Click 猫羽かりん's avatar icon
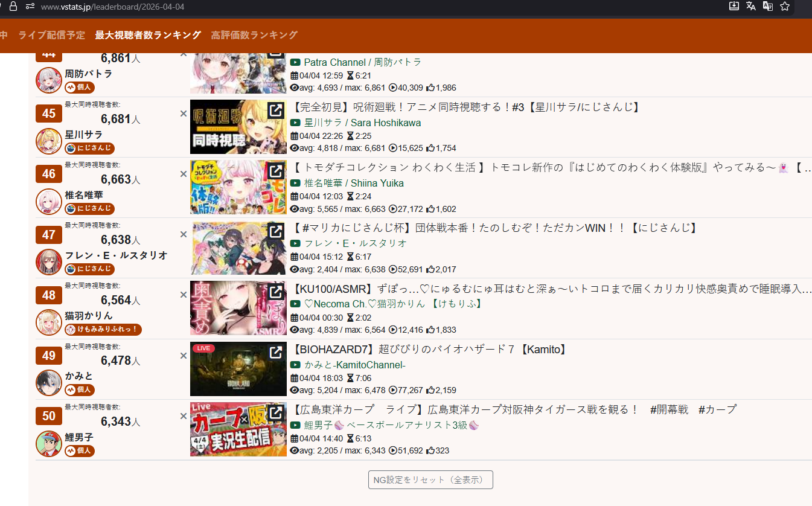 tap(49, 322)
